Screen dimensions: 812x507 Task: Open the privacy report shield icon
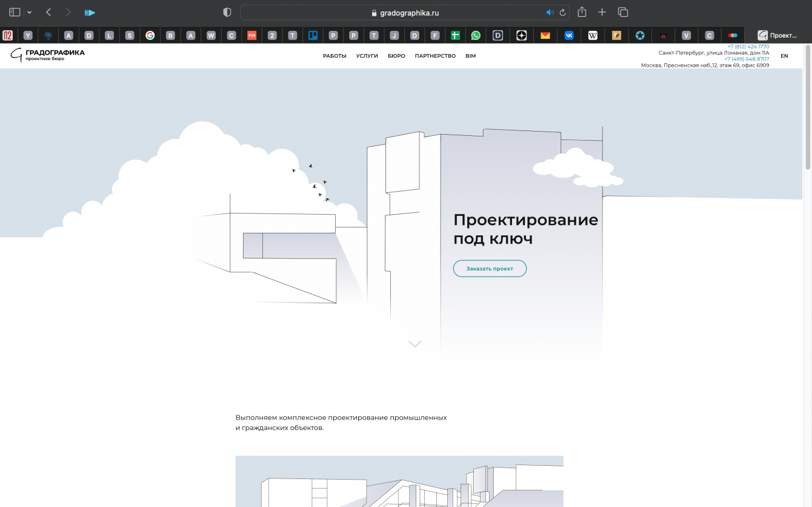pyautogui.click(x=227, y=12)
